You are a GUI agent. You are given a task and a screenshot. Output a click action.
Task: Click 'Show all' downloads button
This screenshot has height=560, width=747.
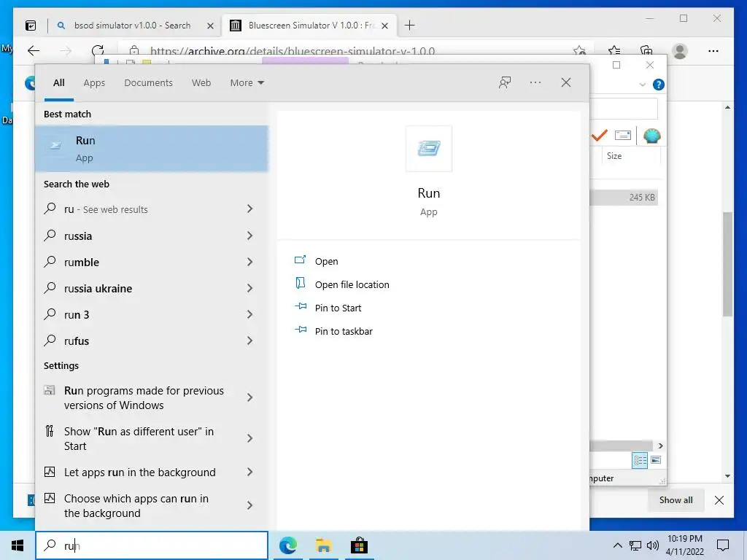click(676, 500)
